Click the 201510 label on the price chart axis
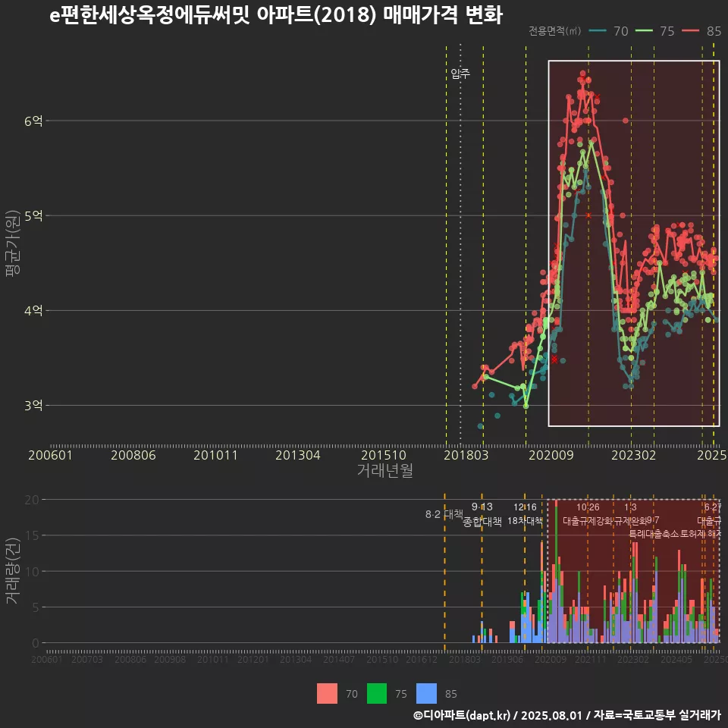The width and height of the screenshot is (728, 728). point(384,455)
